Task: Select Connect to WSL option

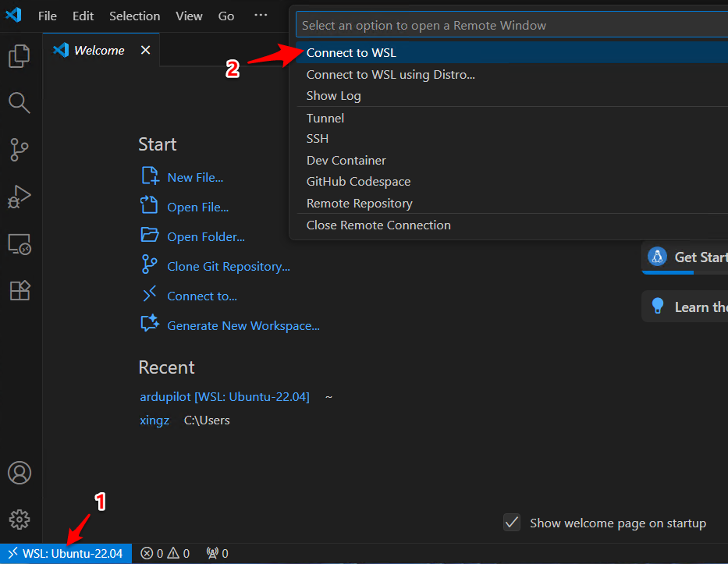Action: (x=351, y=53)
